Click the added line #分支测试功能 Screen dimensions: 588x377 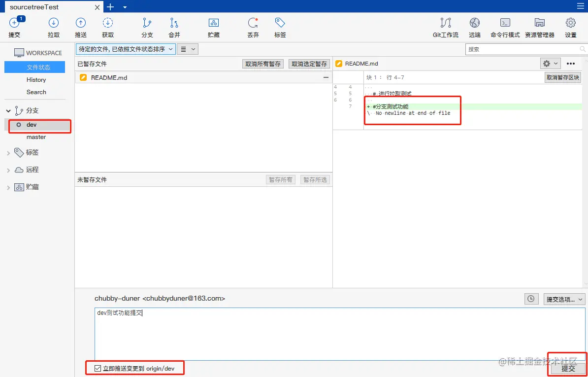click(x=391, y=107)
